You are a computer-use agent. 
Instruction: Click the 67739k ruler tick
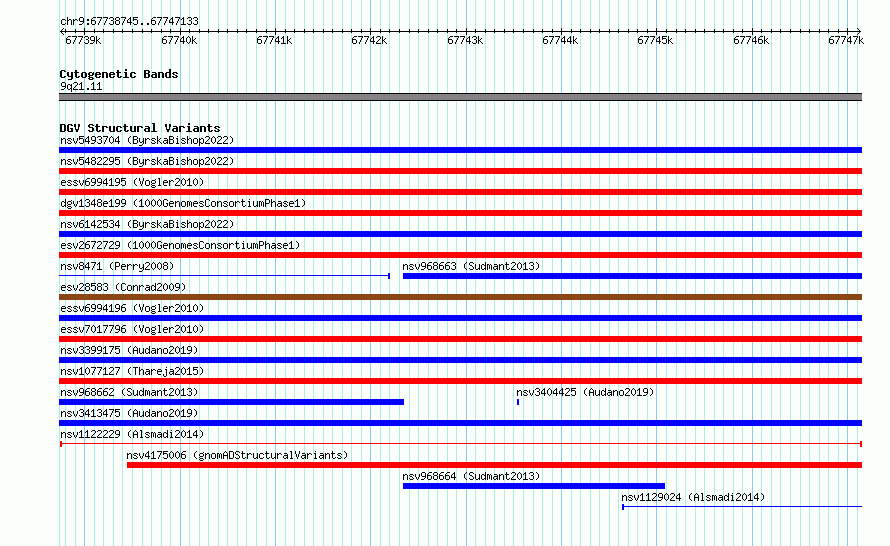click(x=83, y=40)
